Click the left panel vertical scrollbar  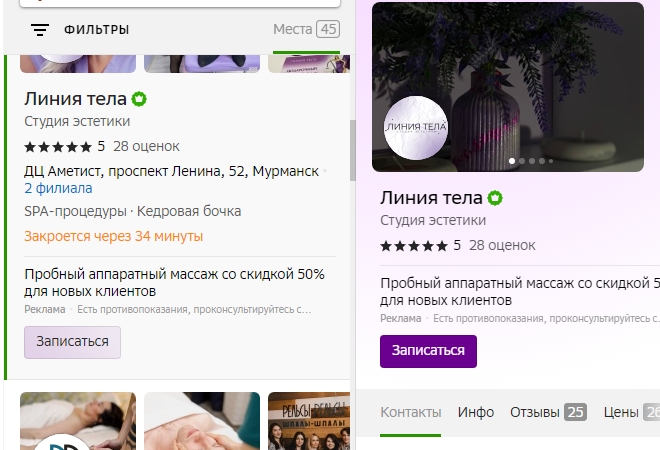[x=351, y=150]
